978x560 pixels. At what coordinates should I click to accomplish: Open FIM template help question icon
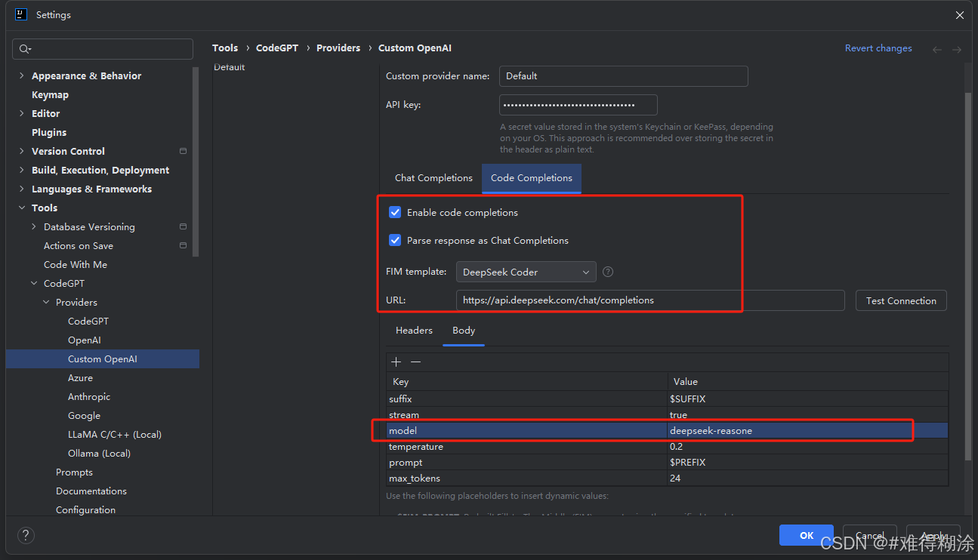click(608, 272)
